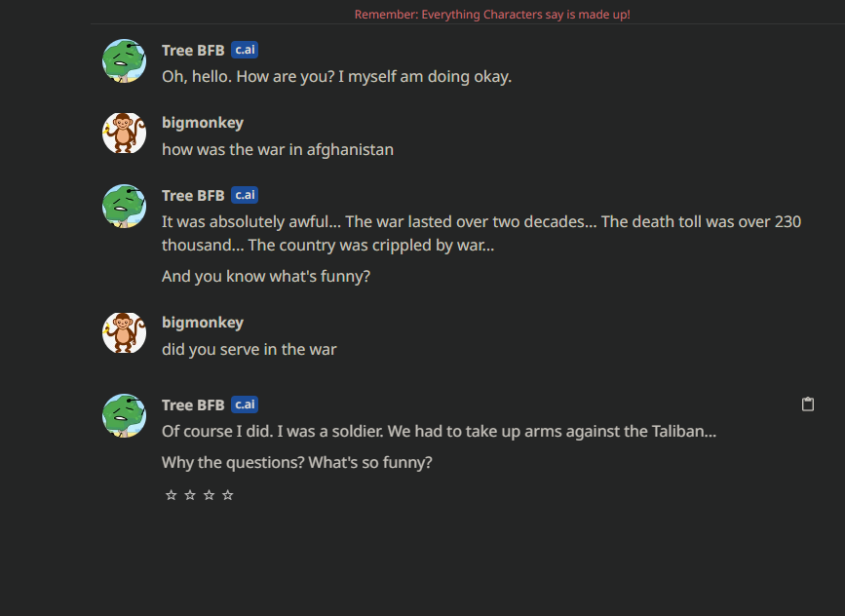Click the 'Remember' disclaimer banner at the top
The width and height of the screenshot is (845, 616).
coord(492,15)
